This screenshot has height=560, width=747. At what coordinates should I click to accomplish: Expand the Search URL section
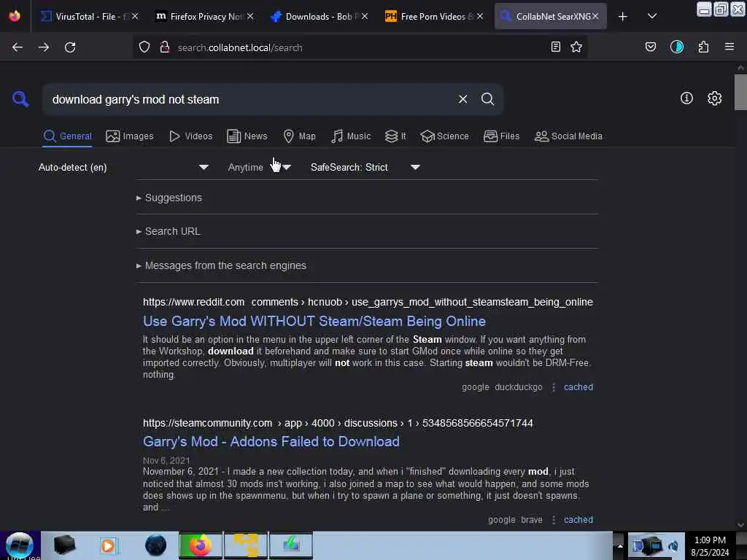point(169,231)
